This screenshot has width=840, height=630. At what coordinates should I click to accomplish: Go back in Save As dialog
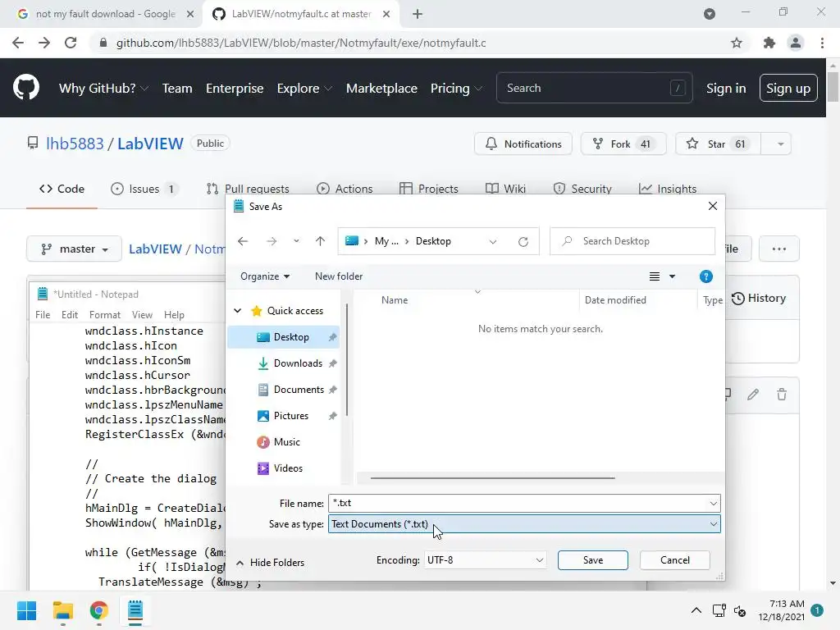[243, 242]
